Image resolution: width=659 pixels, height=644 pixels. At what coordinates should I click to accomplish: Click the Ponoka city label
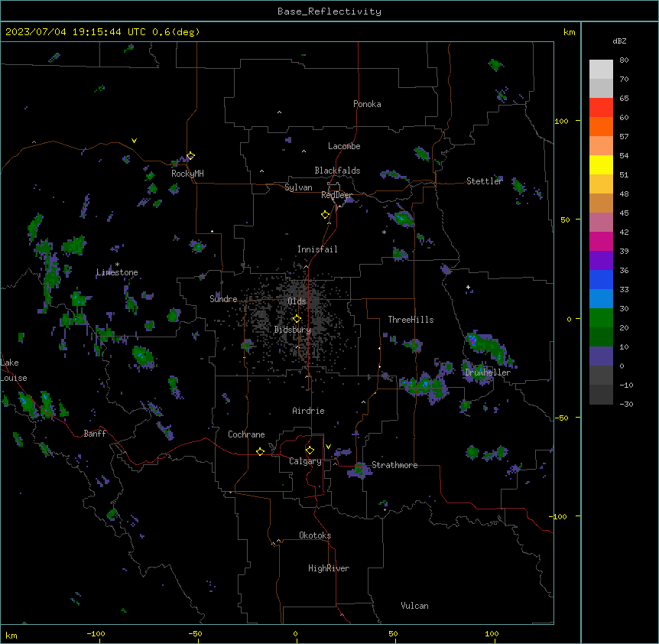[x=367, y=104]
